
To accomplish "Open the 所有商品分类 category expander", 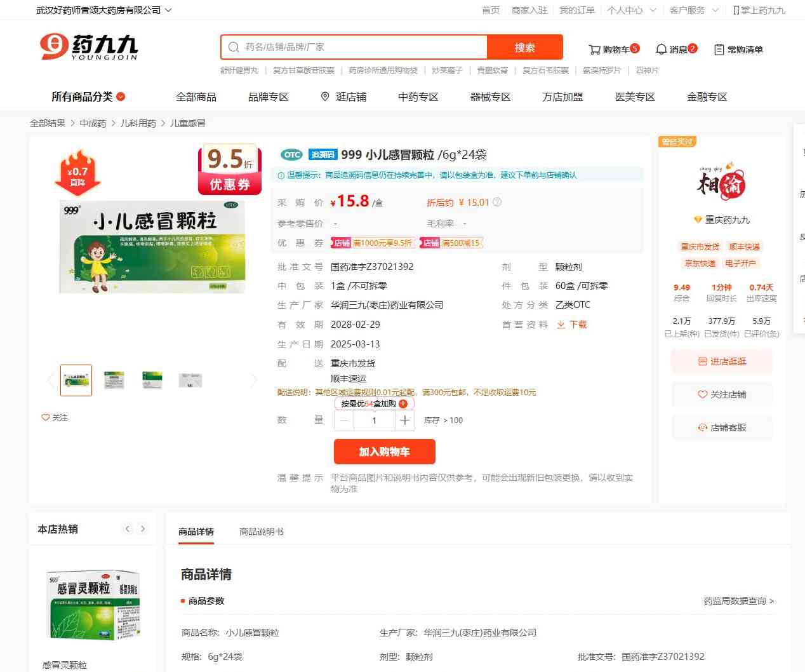I will [121, 97].
